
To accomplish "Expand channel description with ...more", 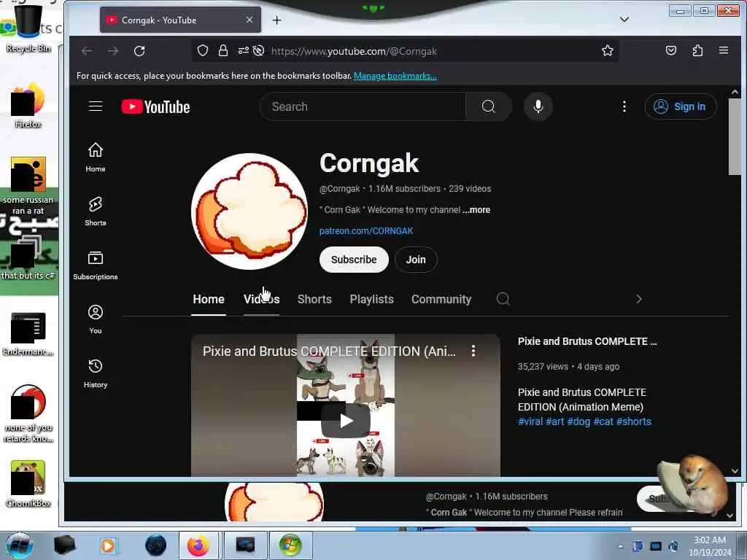I will 476,210.
